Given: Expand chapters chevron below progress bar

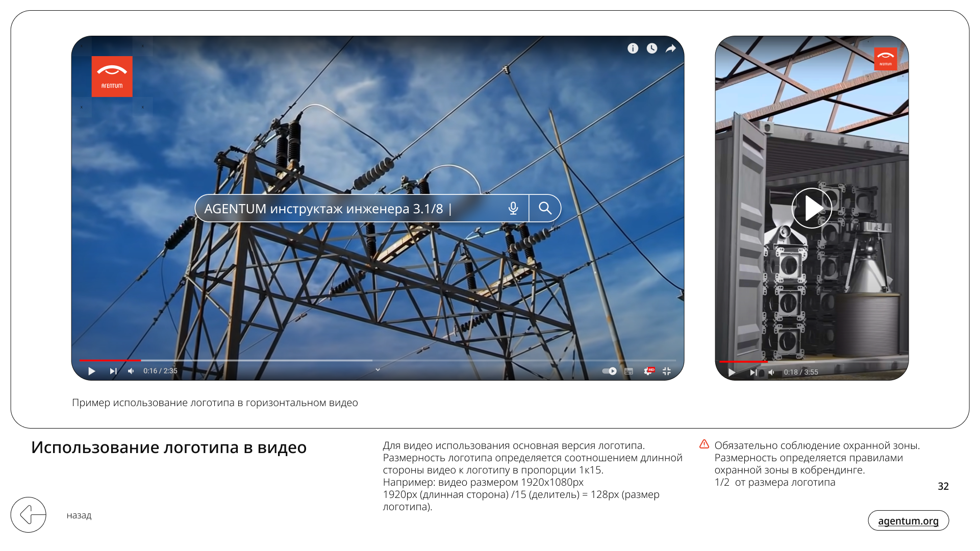Looking at the screenshot, I should pyautogui.click(x=378, y=369).
